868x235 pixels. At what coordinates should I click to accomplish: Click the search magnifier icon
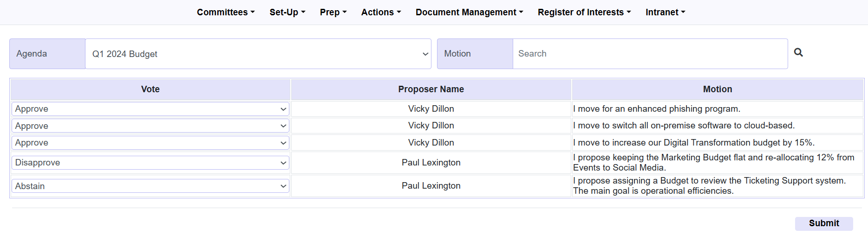click(x=798, y=52)
